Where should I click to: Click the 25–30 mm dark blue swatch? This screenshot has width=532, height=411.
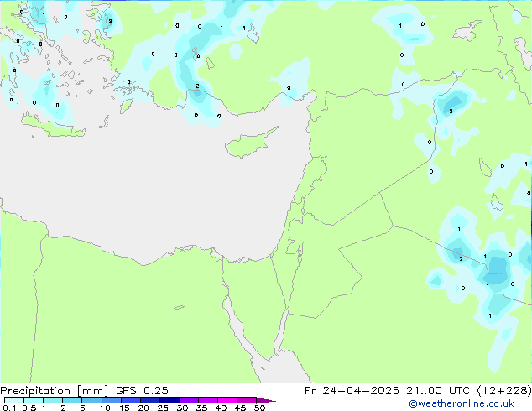click(169, 400)
